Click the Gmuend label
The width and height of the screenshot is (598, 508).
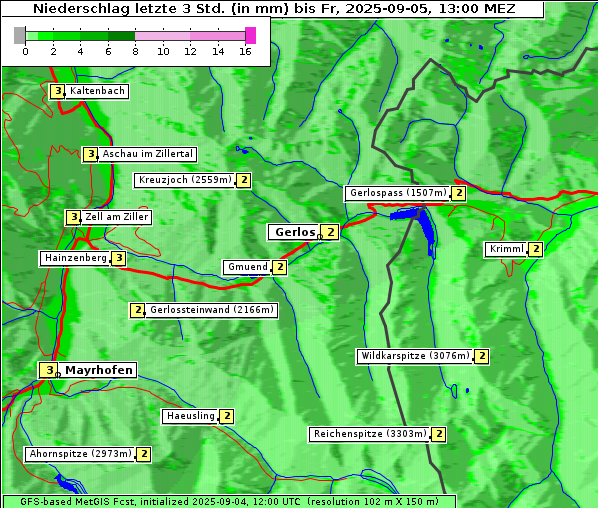[248, 267]
